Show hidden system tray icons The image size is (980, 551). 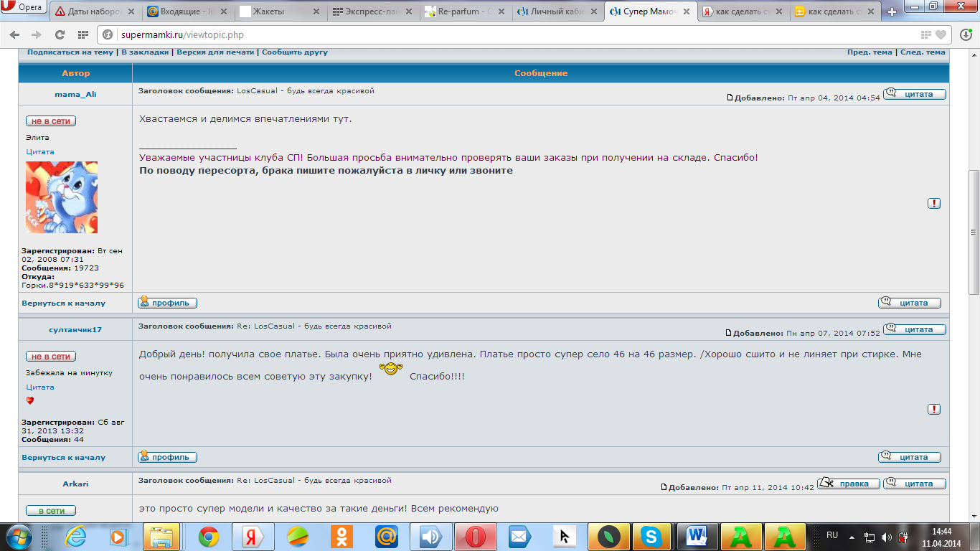852,537
